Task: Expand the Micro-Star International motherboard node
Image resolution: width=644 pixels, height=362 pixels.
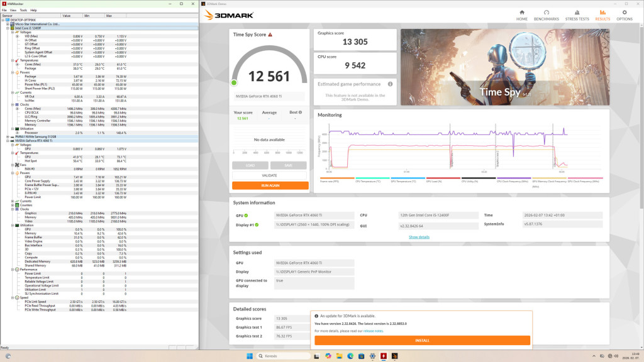Action: pyautogui.click(x=8, y=24)
